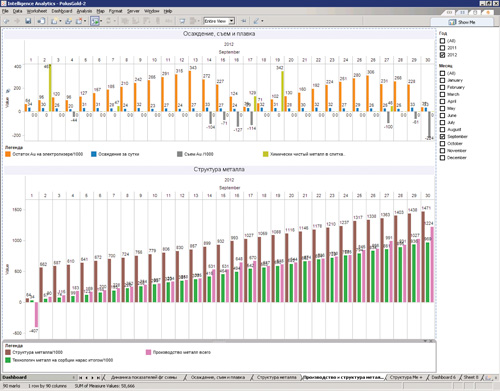Click the orange top-right view mode tab icon

coord(488,12)
